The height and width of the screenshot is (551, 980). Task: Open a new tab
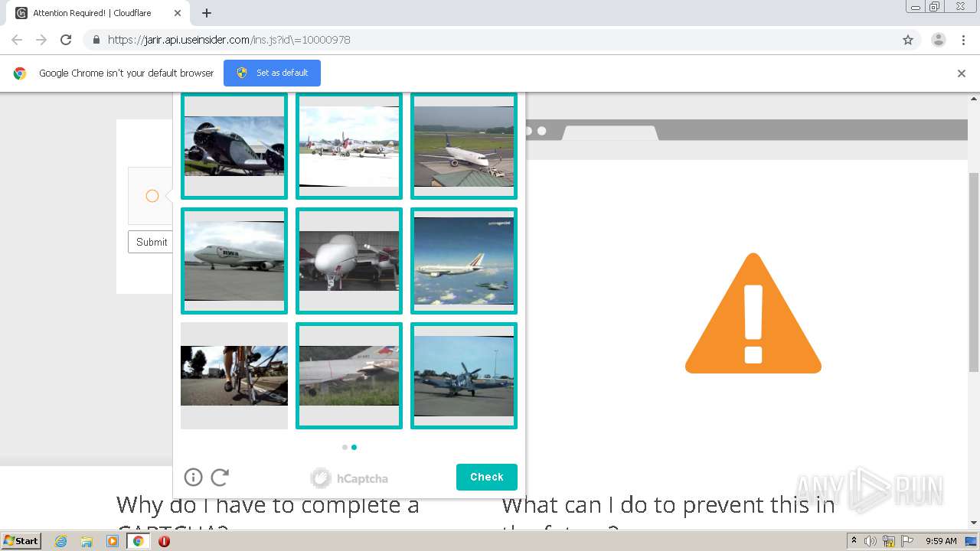point(207,13)
